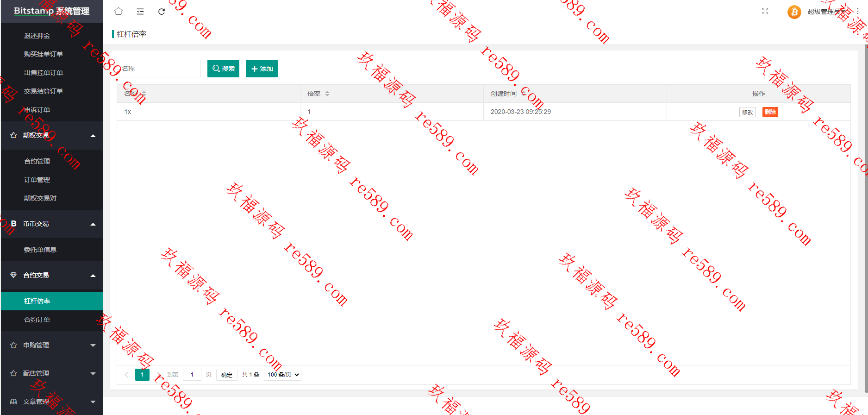
Task: Click the star icon beside 配售管理
Action: point(13,373)
